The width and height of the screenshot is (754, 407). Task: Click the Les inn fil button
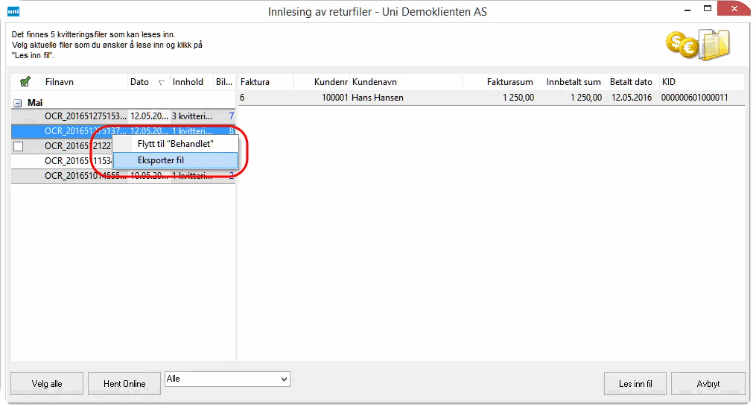(x=636, y=382)
